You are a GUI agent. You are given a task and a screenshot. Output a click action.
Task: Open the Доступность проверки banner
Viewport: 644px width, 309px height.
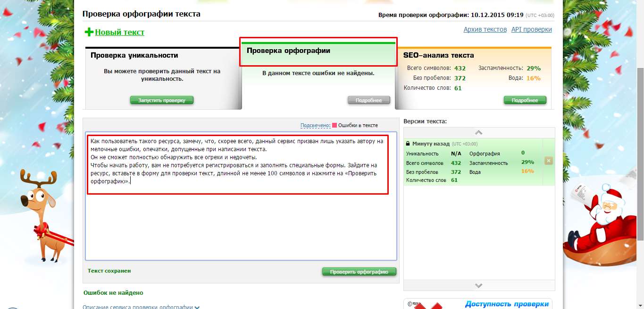pyautogui.click(x=506, y=304)
